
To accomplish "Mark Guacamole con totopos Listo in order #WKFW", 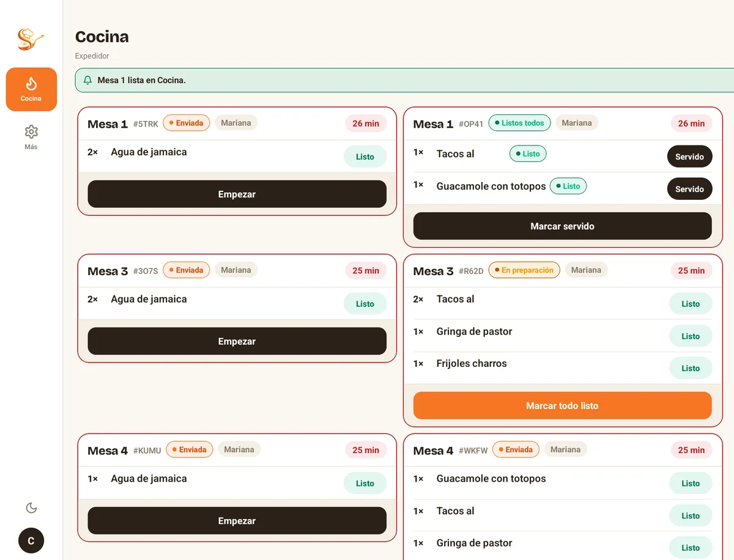I will 691,484.
